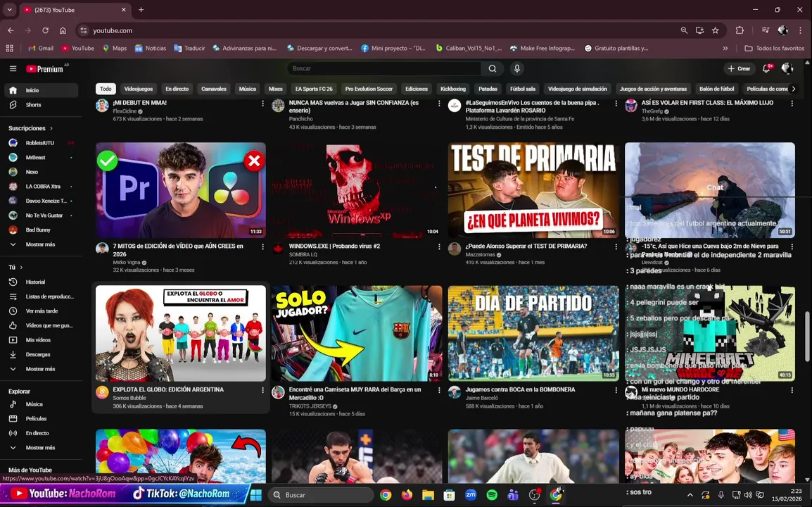812x507 pixels.
Task: Show hidden system tray icons
Action: 690,495
